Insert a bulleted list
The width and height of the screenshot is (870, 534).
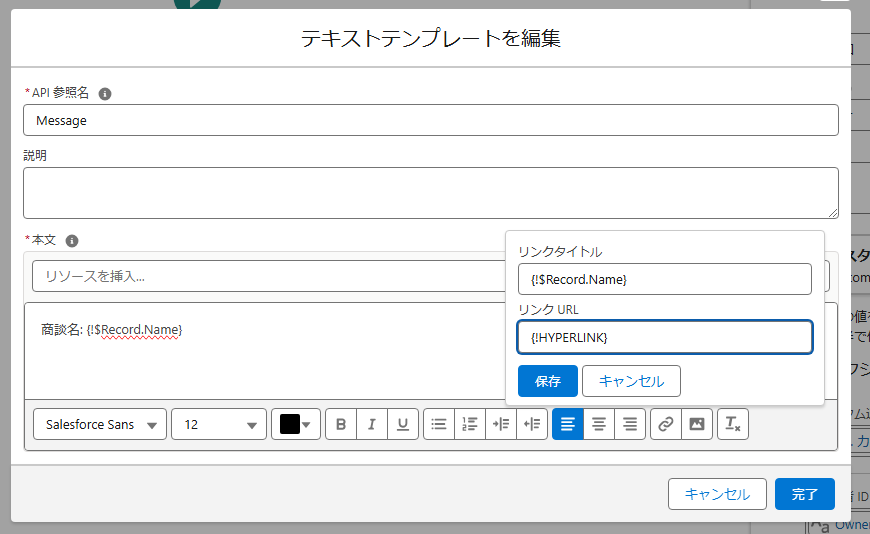coord(439,424)
